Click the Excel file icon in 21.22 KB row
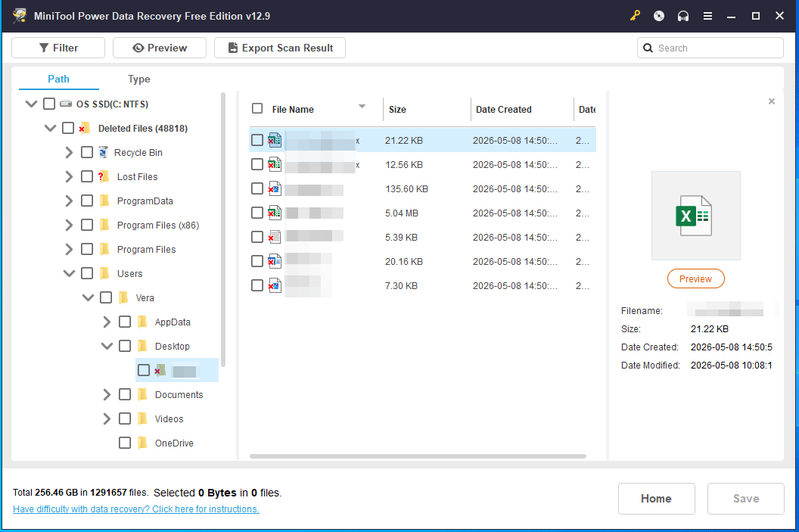This screenshot has height=532, width=799. pyautogui.click(x=275, y=140)
